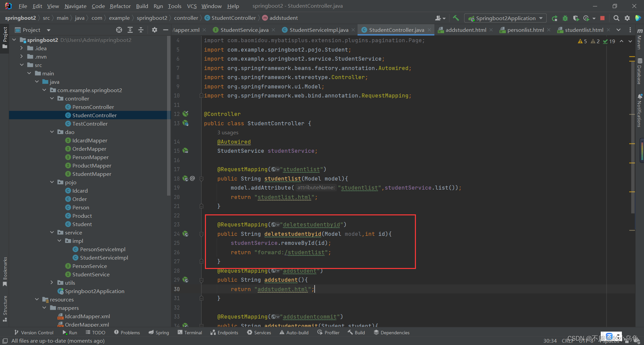Viewport: 644px width, 345px height.
Task: Collapse the mappers folder
Action: (44, 308)
